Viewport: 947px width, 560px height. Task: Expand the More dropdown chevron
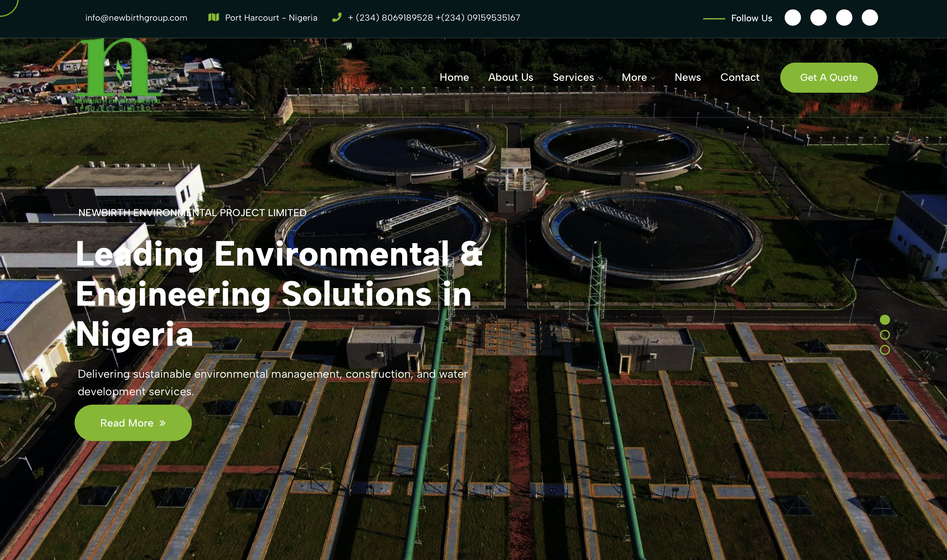(x=653, y=78)
